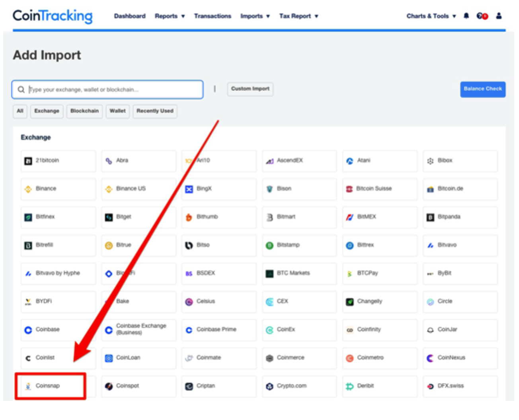Expand the Imports dropdown menu

pyautogui.click(x=255, y=16)
